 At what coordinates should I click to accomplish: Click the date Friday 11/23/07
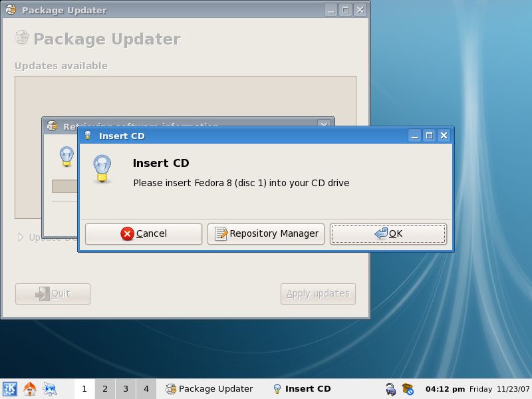(x=499, y=389)
